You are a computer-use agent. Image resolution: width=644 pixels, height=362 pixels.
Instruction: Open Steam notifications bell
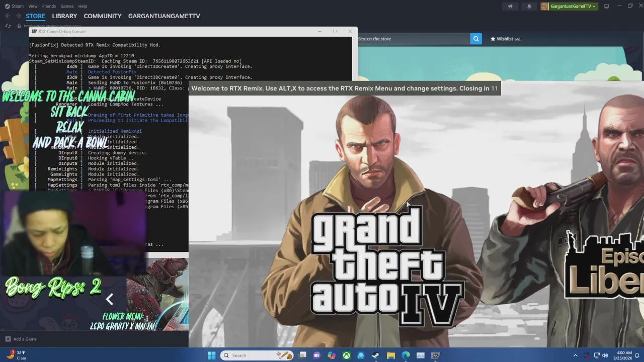(x=529, y=6)
